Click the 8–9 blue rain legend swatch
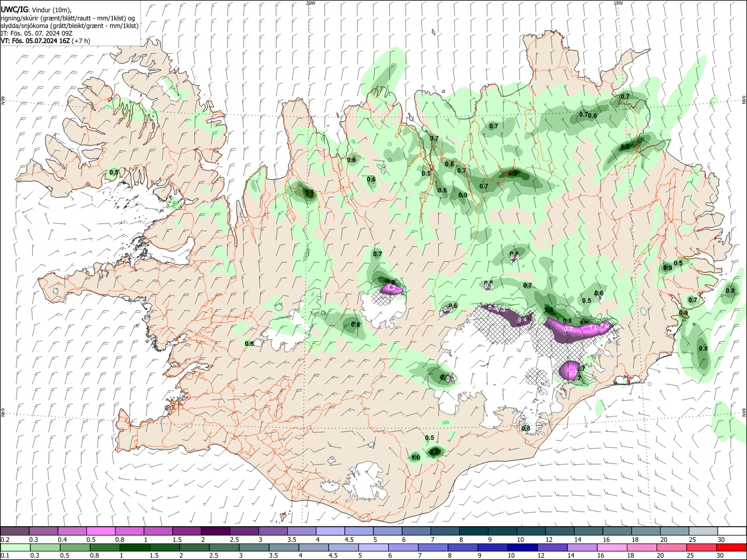 463,548
